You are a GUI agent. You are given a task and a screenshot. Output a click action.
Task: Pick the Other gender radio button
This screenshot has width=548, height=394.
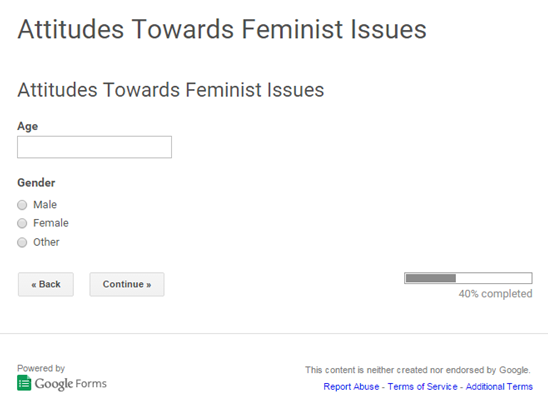22,242
